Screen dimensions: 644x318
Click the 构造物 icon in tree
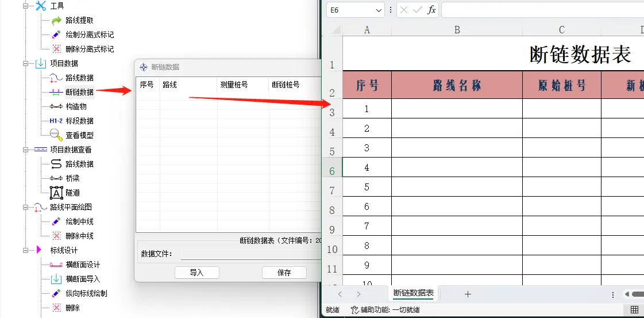(x=56, y=106)
